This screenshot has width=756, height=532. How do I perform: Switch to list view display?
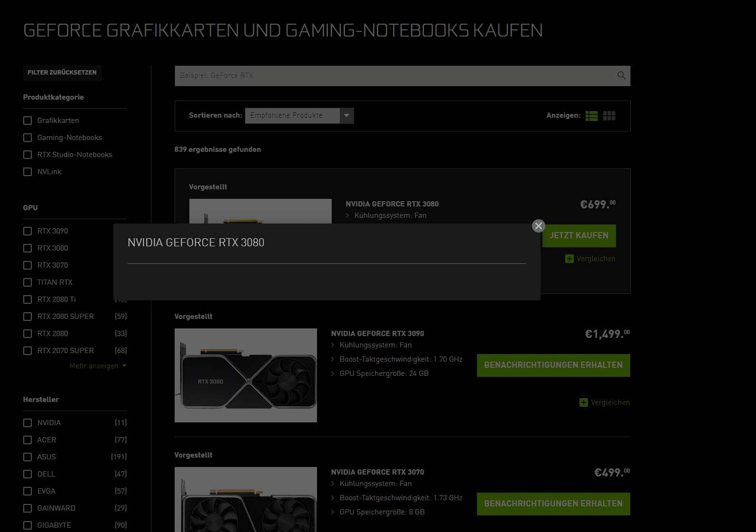[591, 116]
